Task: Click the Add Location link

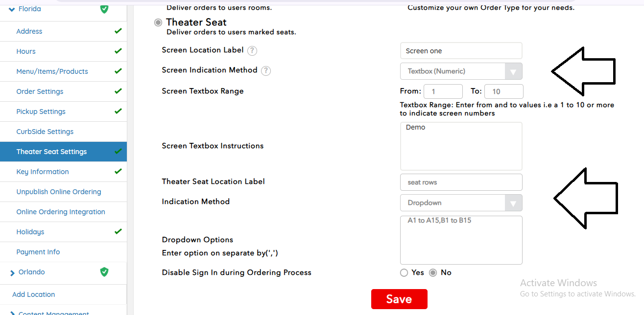Action: point(33,294)
